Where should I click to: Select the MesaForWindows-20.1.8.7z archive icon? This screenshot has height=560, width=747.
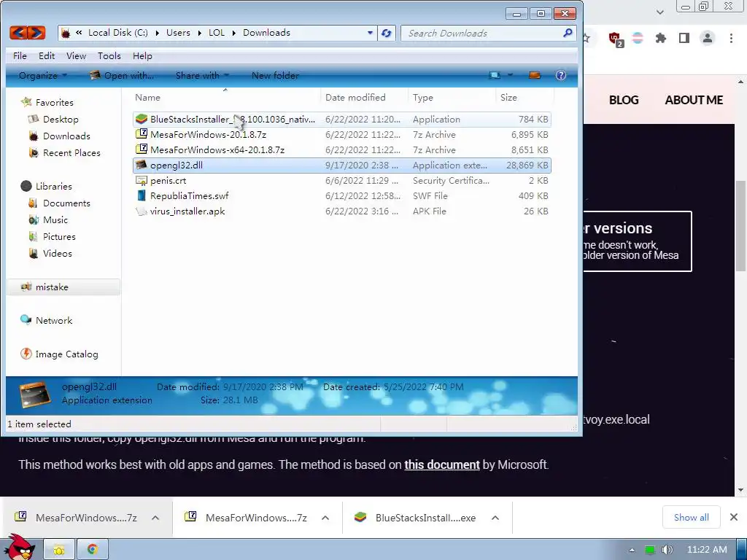click(142, 134)
